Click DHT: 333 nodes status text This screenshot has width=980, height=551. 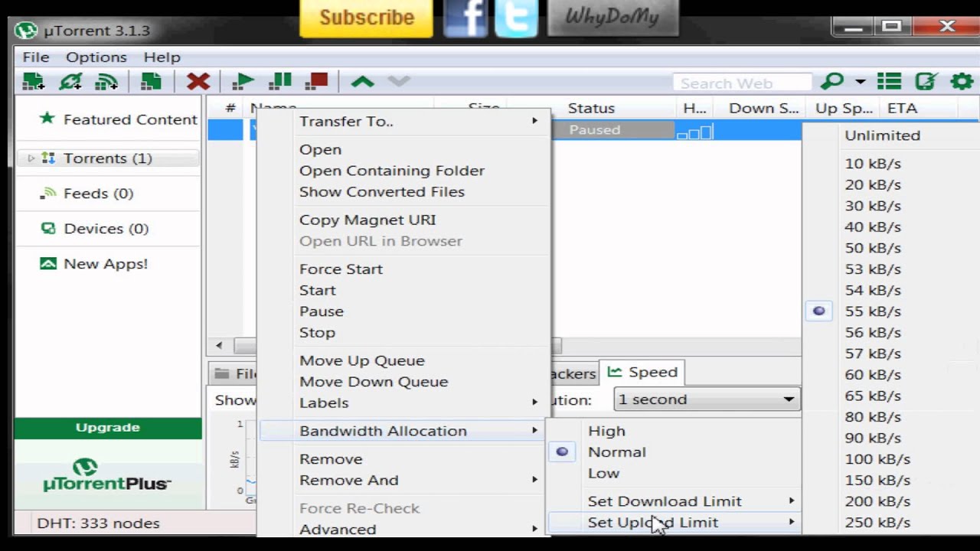pos(98,523)
